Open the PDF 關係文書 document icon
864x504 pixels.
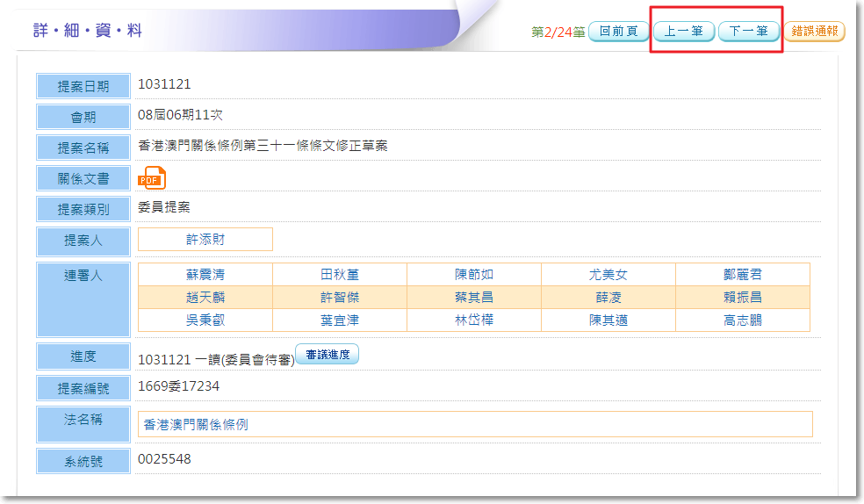[151, 177]
